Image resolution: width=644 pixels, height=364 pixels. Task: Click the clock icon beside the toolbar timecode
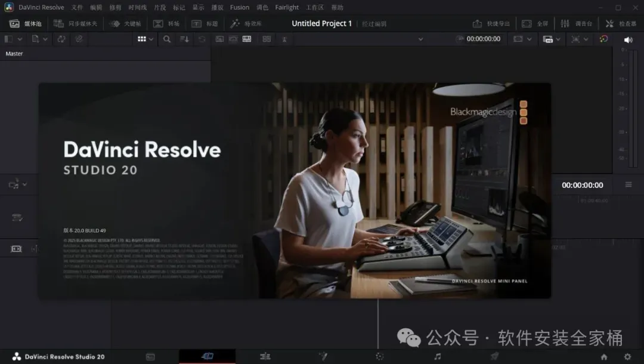(x=460, y=39)
